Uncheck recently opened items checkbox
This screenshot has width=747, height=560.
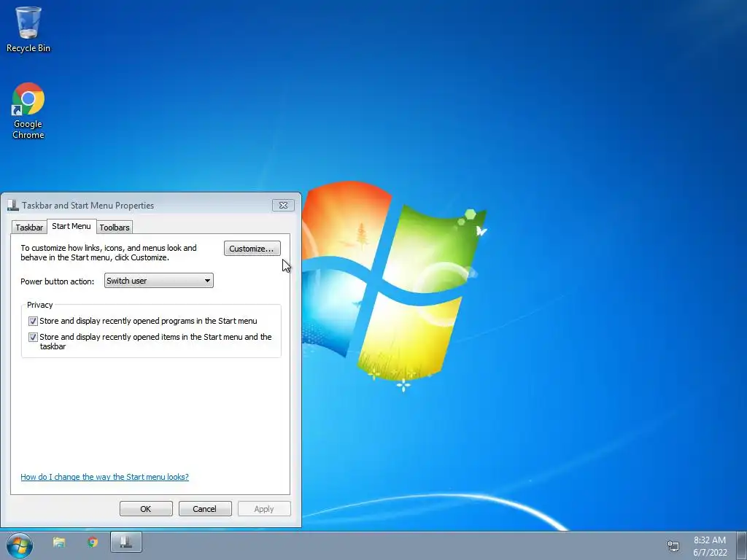click(x=33, y=337)
